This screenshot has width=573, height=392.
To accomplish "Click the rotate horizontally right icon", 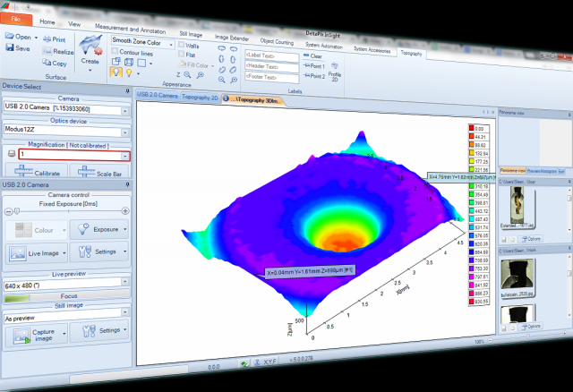I will pos(234,49).
